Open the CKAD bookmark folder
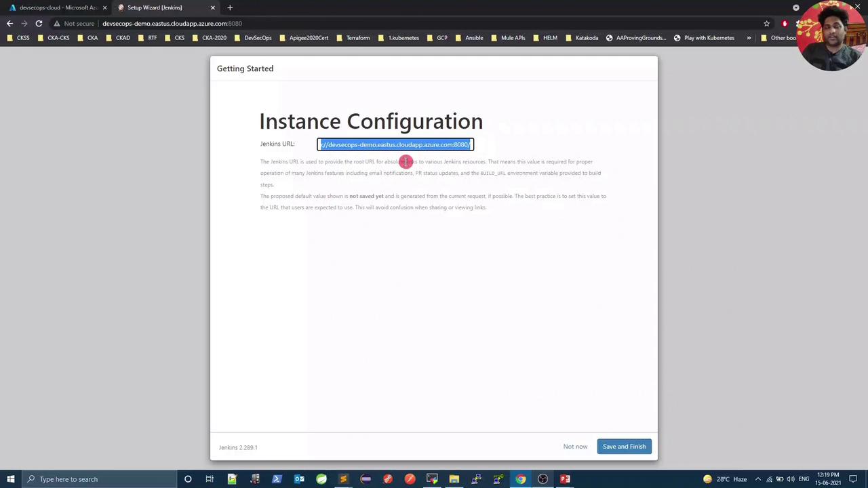The width and height of the screenshot is (868, 488). point(118,38)
